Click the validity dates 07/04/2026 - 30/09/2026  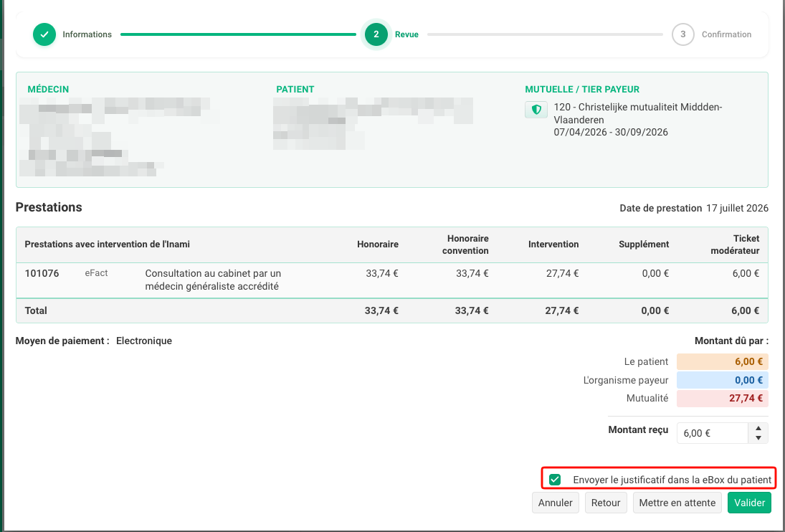coord(611,132)
